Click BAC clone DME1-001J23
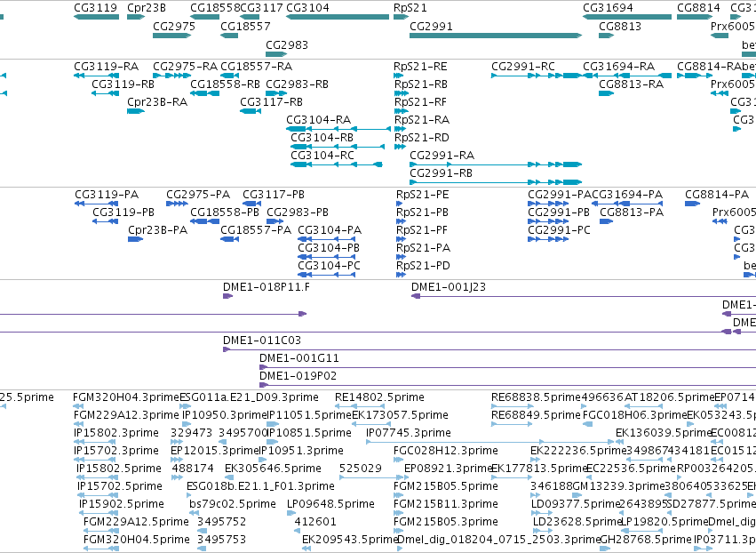The width and height of the screenshot is (756, 553). [584, 296]
